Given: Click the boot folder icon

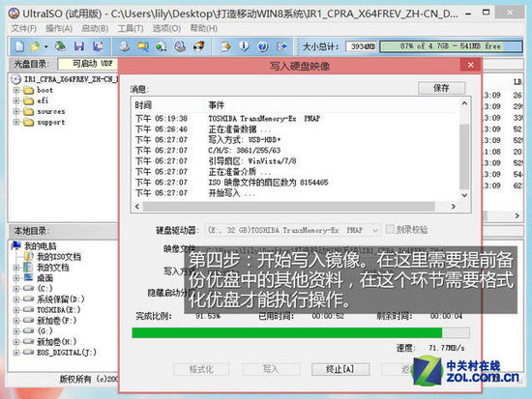Looking at the screenshot, I should [x=28, y=90].
